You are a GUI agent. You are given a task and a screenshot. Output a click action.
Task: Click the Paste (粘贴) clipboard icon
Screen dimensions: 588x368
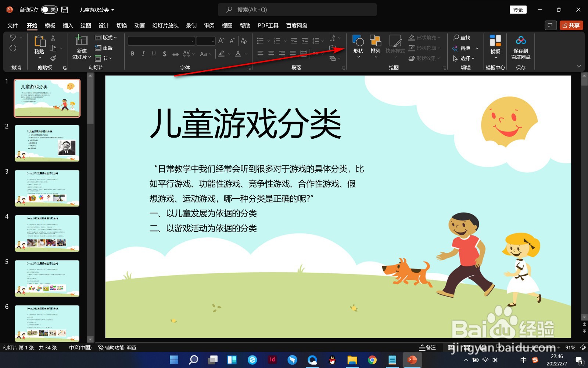point(39,41)
